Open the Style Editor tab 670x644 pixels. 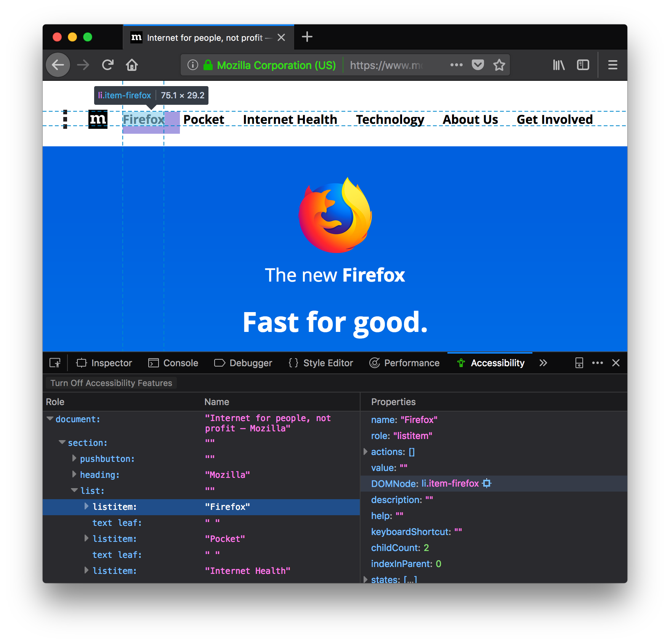click(321, 363)
